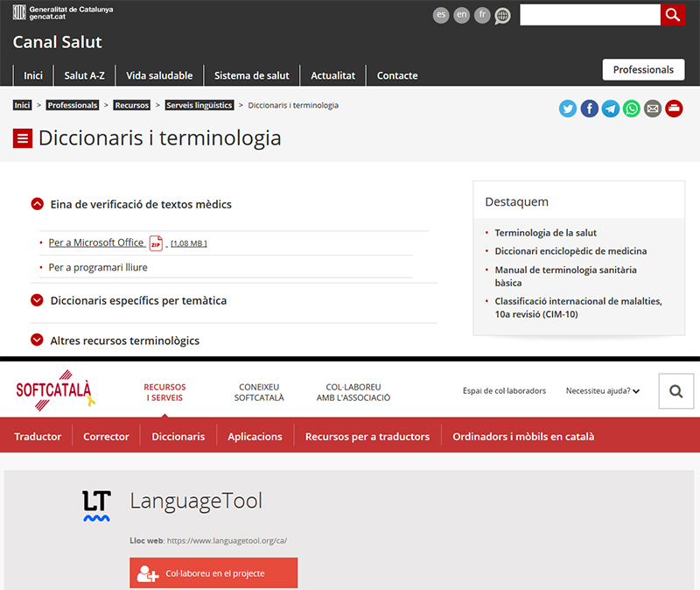This screenshot has width=700, height=590.
Task: Click the top search input field
Action: point(590,15)
